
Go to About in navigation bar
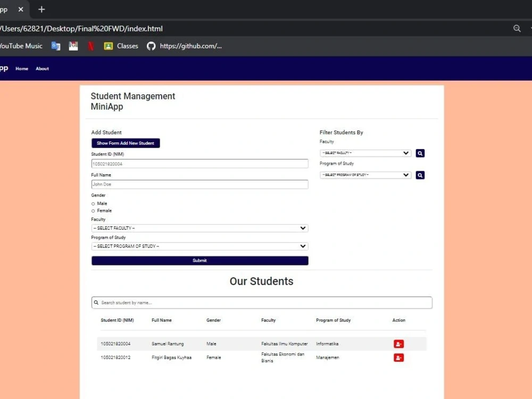pos(43,69)
